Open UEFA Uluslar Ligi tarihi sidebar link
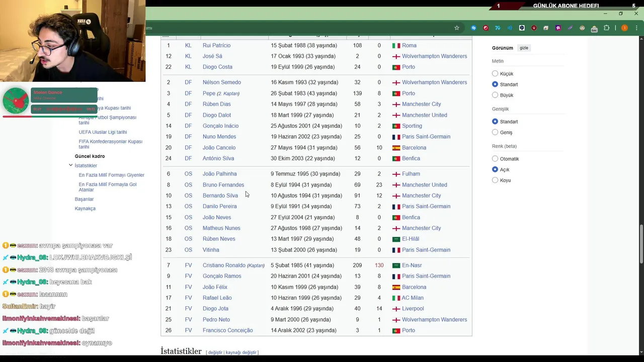Screen dimensions: 644x362 [103, 132]
